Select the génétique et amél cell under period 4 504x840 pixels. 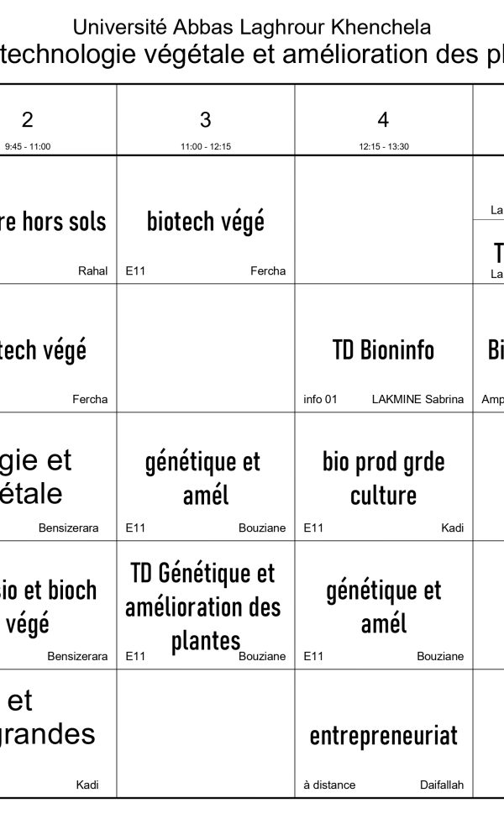[x=384, y=606]
